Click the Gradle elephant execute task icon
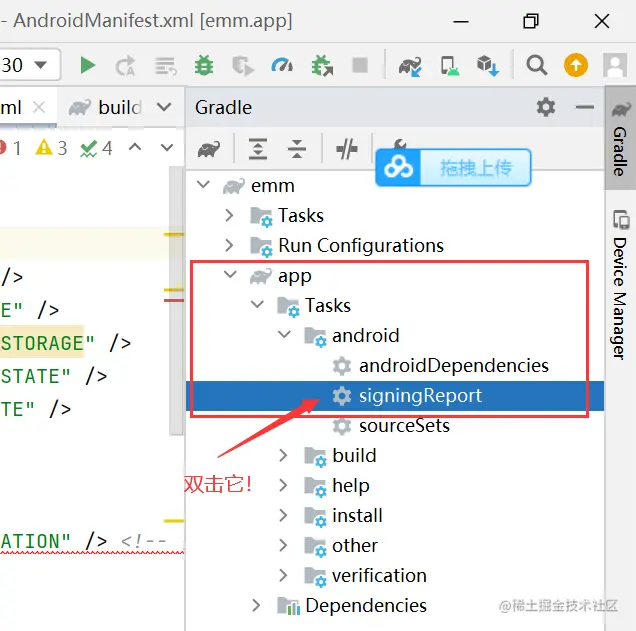 (x=209, y=149)
